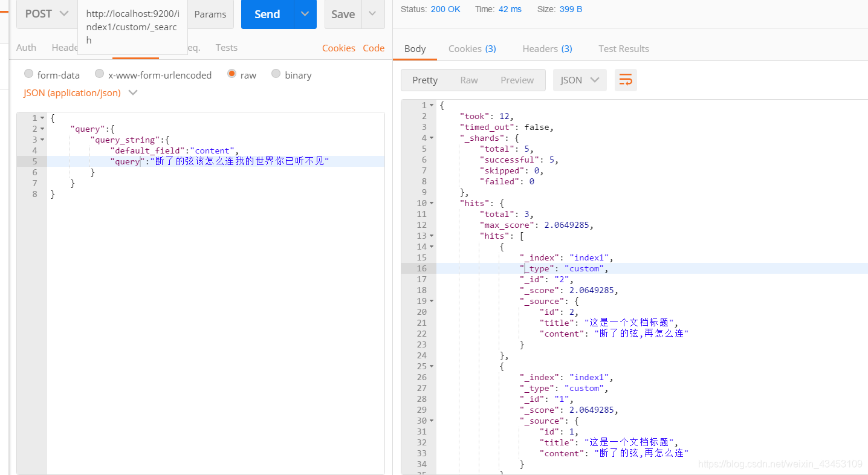Viewport: 868px width, 475px height.
Task: Select the binary body radio button
Action: (276, 74)
